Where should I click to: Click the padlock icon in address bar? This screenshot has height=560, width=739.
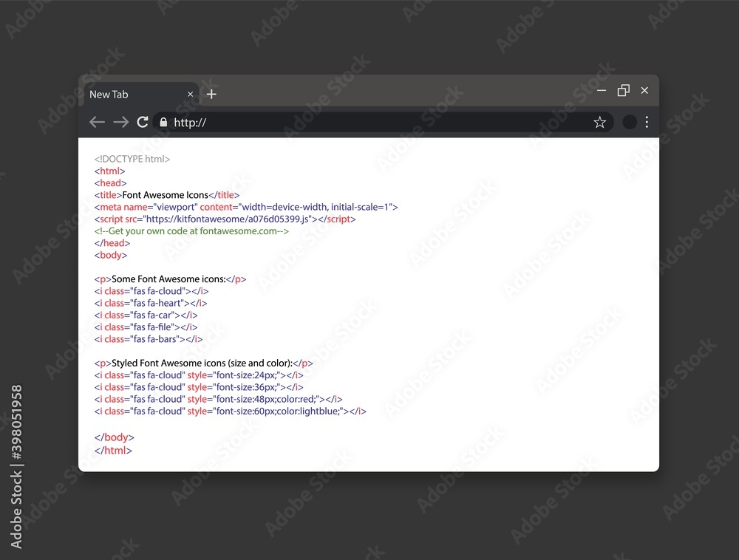(x=163, y=123)
